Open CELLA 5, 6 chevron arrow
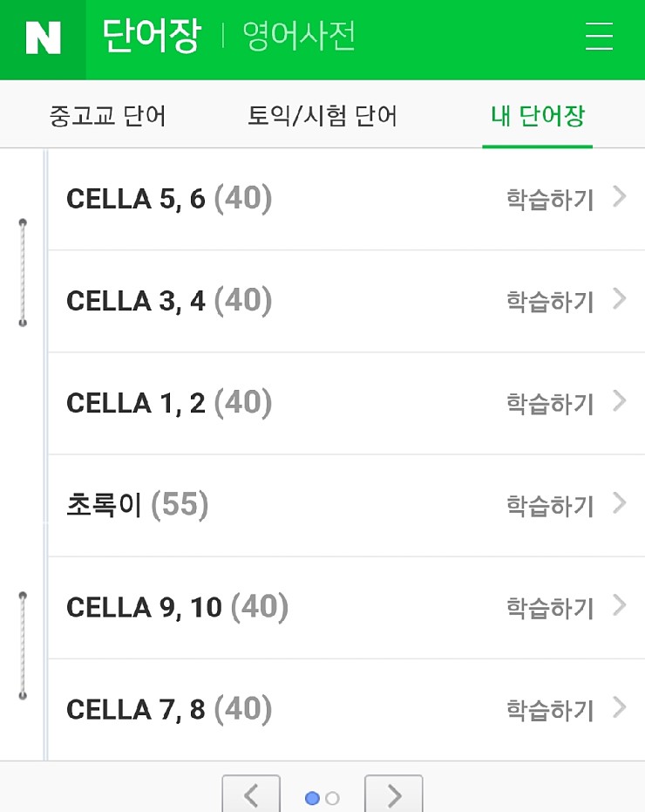 coord(620,197)
